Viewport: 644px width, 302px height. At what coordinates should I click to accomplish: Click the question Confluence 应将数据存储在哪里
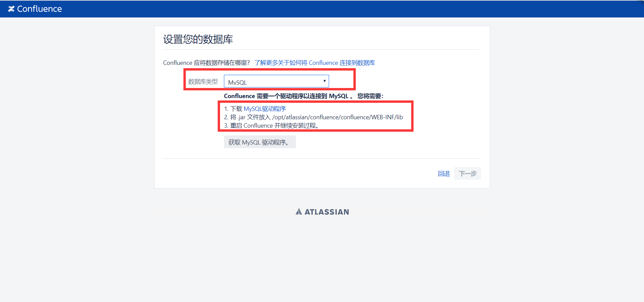tap(207, 63)
